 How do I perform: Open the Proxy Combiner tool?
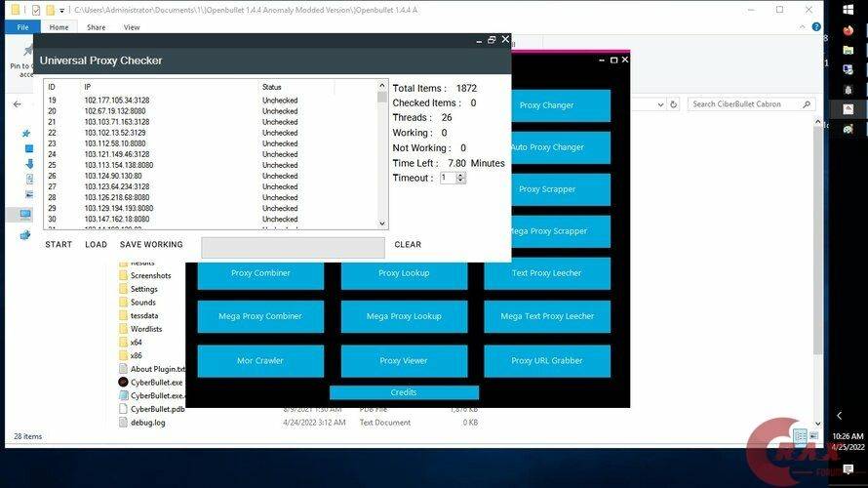[260, 275]
